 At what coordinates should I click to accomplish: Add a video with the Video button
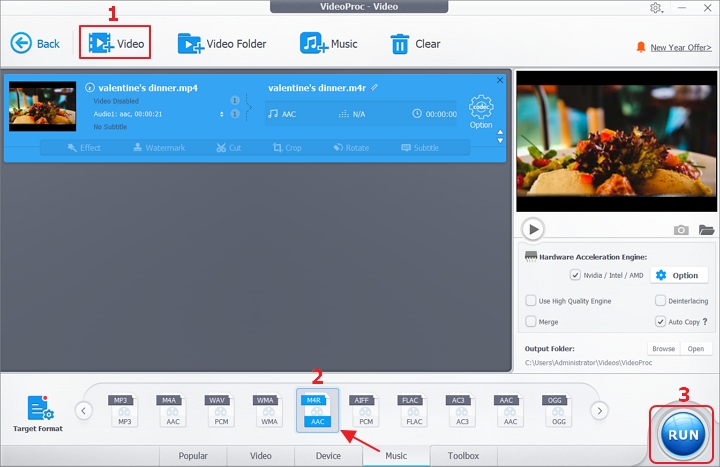tap(116, 44)
